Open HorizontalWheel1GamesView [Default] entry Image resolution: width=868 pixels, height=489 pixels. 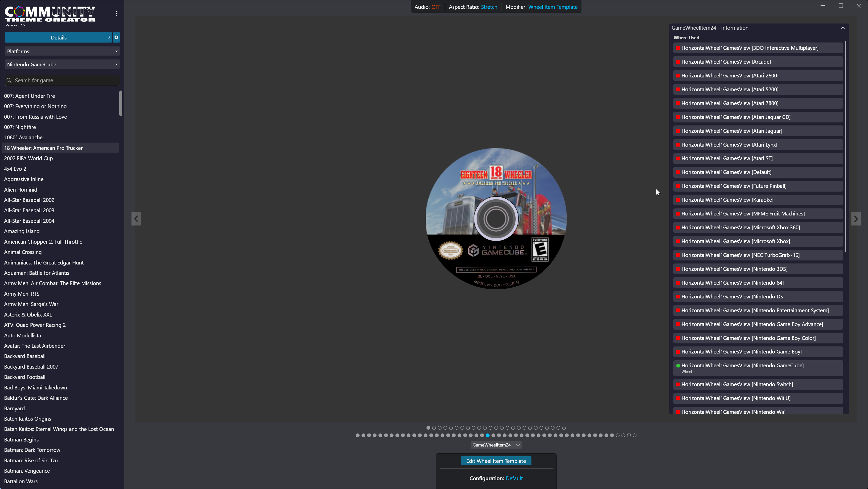pyautogui.click(x=758, y=172)
